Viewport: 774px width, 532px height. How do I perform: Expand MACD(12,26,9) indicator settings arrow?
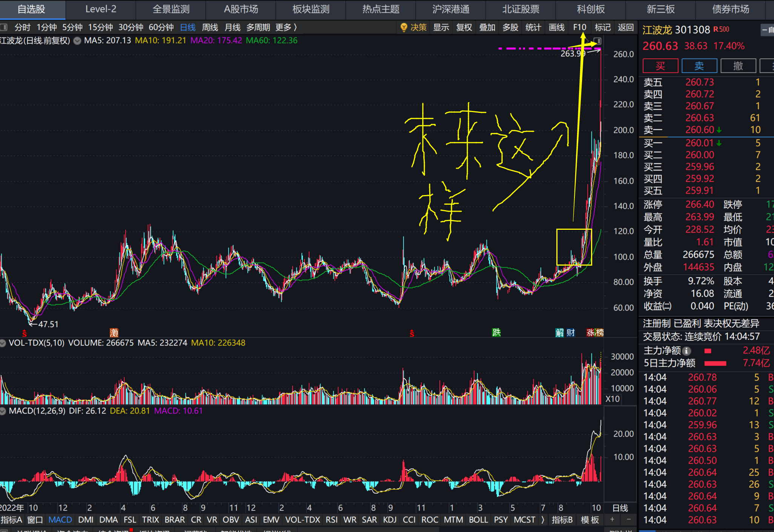[3, 411]
